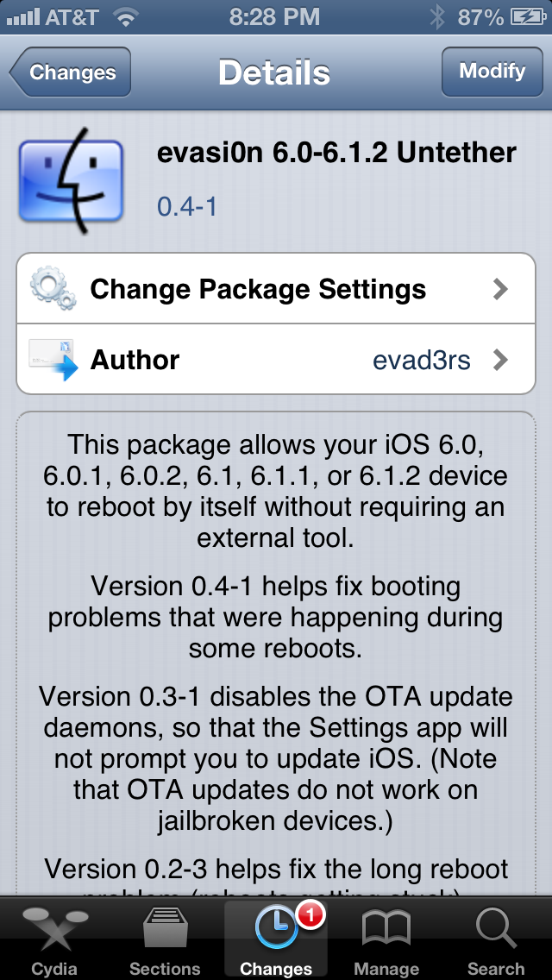Open the Search magnifier icon

point(496,929)
